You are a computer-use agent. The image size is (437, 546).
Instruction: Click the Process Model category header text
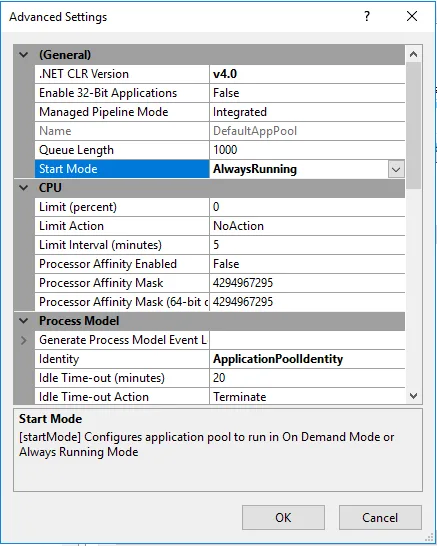[x=79, y=321]
